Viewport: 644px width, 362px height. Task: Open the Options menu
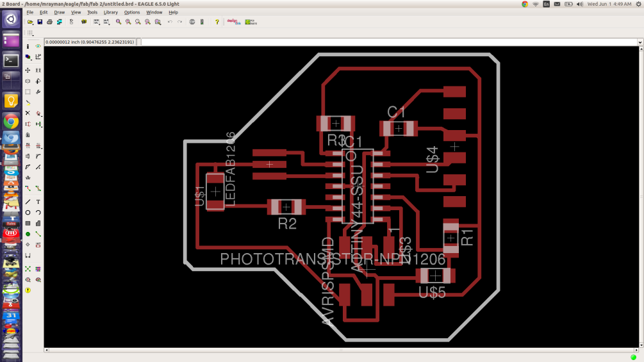(x=132, y=12)
